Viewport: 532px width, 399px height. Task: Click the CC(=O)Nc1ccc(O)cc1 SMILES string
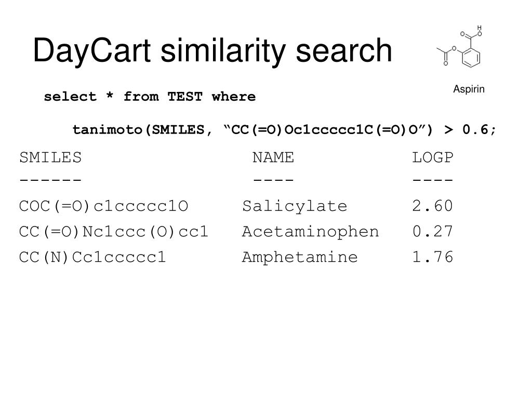(x=113, y=232)
